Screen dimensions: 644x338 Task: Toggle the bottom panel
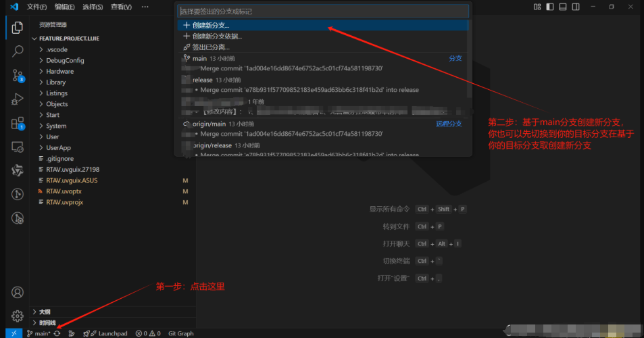(x=563, y=7)
